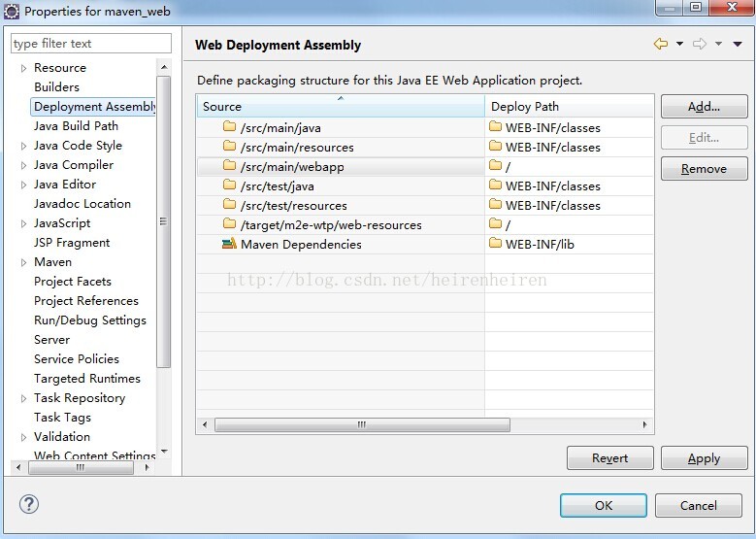Click the folder icon beside /src/test/java
The height and width of the screenshot is (539, 756).
coord(229,185)
